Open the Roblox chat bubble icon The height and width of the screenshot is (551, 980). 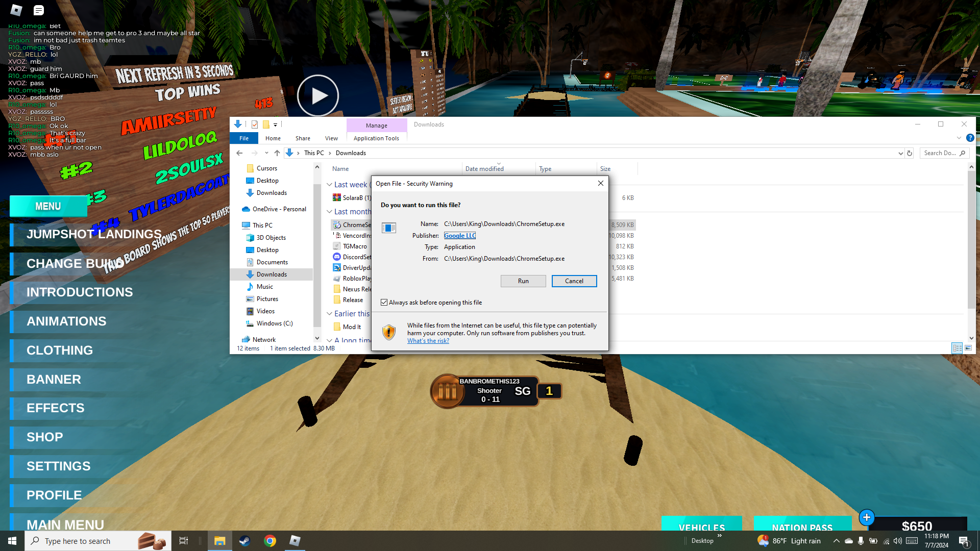[39, 10]
